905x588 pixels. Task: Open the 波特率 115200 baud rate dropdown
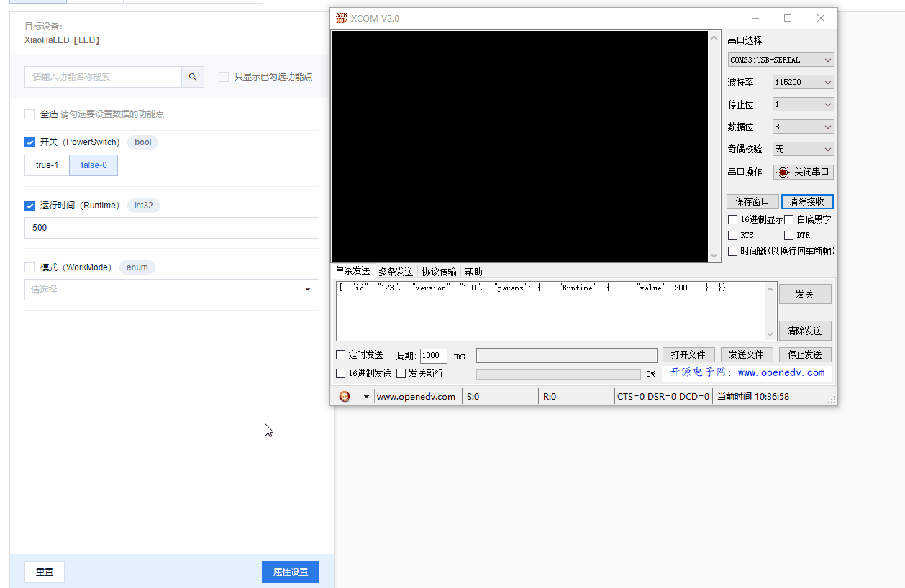[803, 82]
